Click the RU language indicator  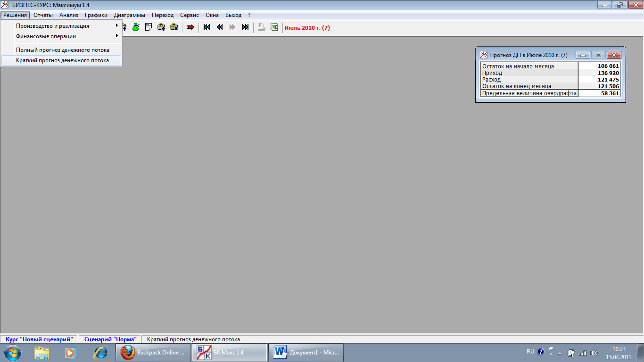[530, 352]
